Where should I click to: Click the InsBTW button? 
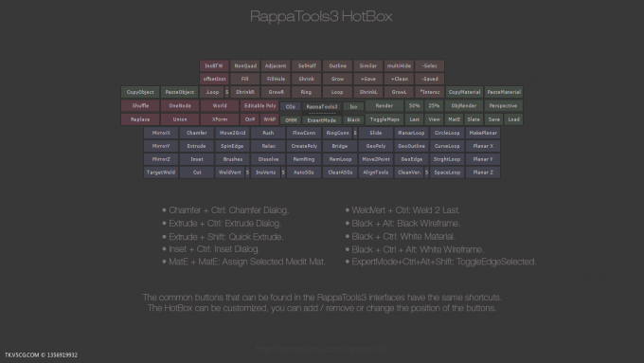click(214, 65)
